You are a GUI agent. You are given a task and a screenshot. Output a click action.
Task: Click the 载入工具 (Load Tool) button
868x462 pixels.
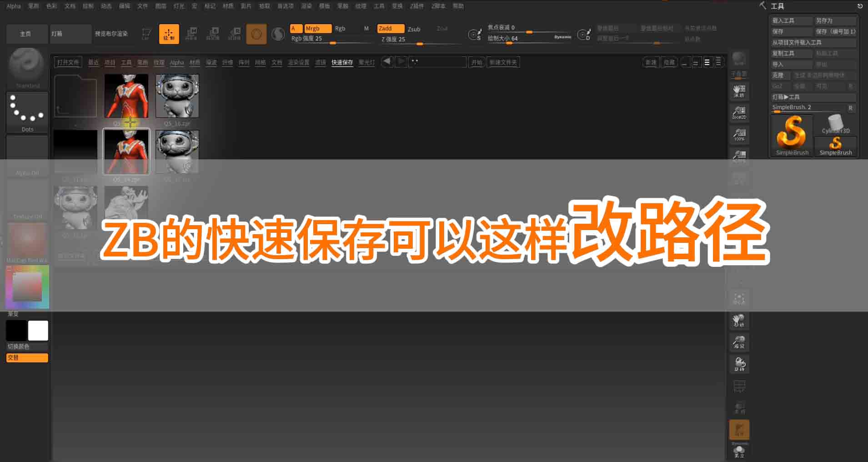[791, 20]
